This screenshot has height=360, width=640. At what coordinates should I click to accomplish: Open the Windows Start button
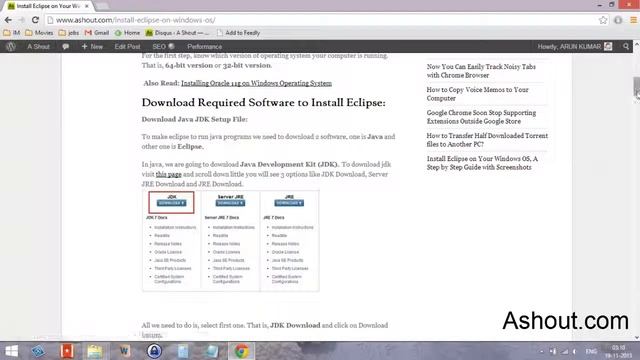11,351
